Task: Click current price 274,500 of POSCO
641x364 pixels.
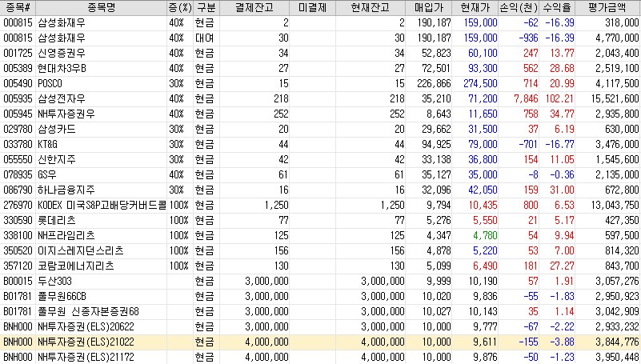Action: 480,84
